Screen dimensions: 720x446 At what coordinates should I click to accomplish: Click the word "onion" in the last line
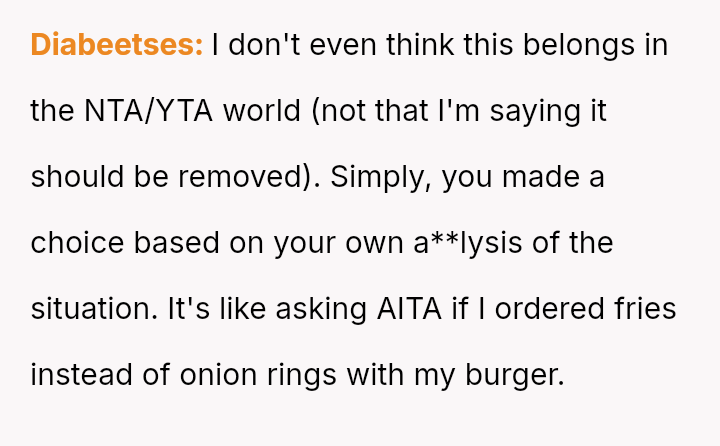(x=227, y=375)
